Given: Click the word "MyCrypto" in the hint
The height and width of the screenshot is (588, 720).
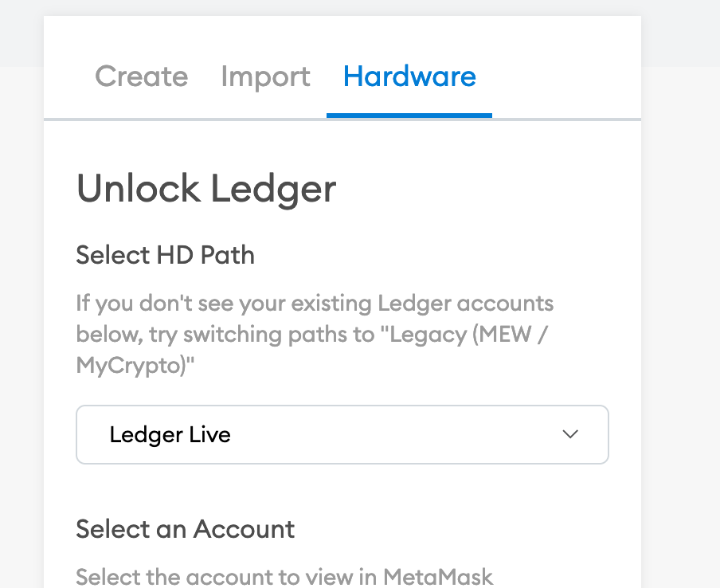Looking at the screenshot, I should click(126, 366).
